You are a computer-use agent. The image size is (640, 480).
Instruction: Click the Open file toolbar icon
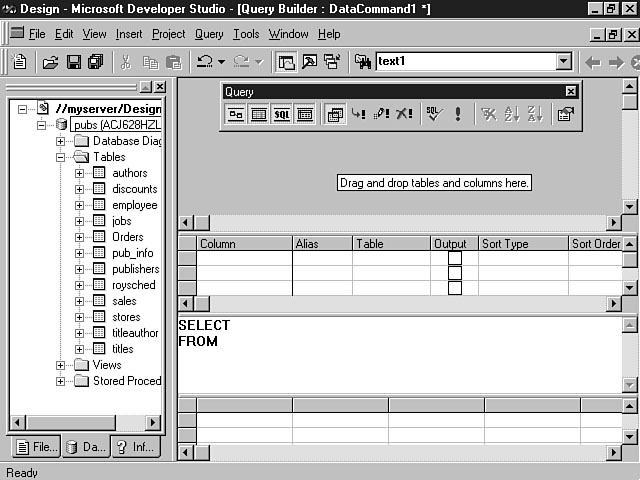pos(49,62)
